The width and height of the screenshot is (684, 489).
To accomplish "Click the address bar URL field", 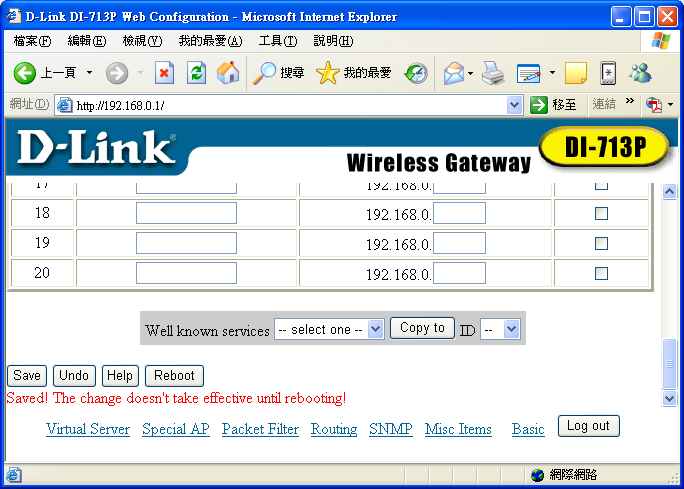I will click(290, 105).
